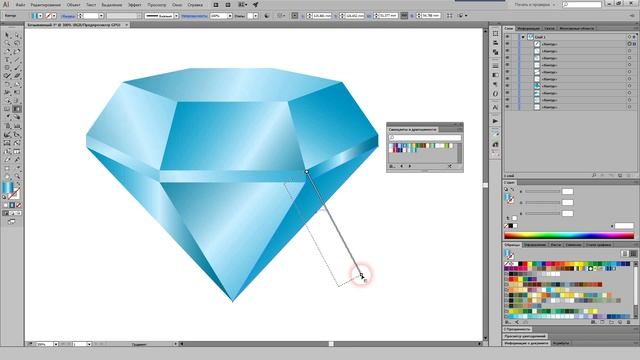
Task: Open Gradient panel icon in dock
Action: pyautogui.click(x=495, y=75)
